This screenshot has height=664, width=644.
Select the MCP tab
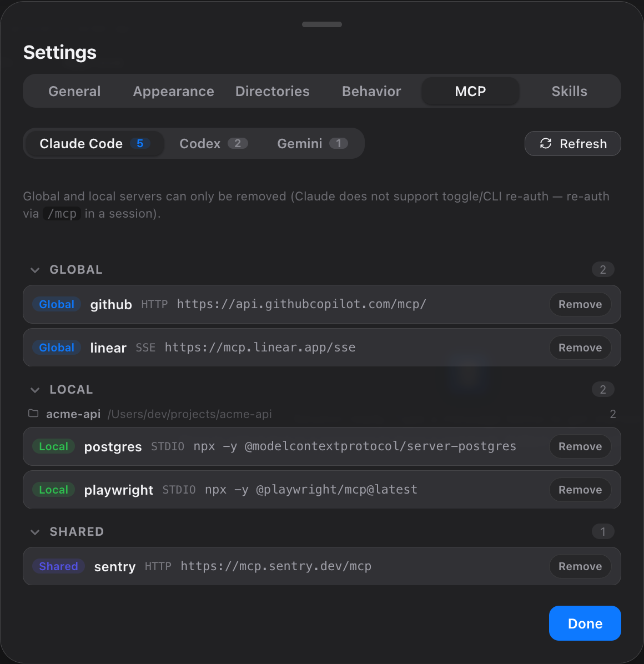pos(470,91)
